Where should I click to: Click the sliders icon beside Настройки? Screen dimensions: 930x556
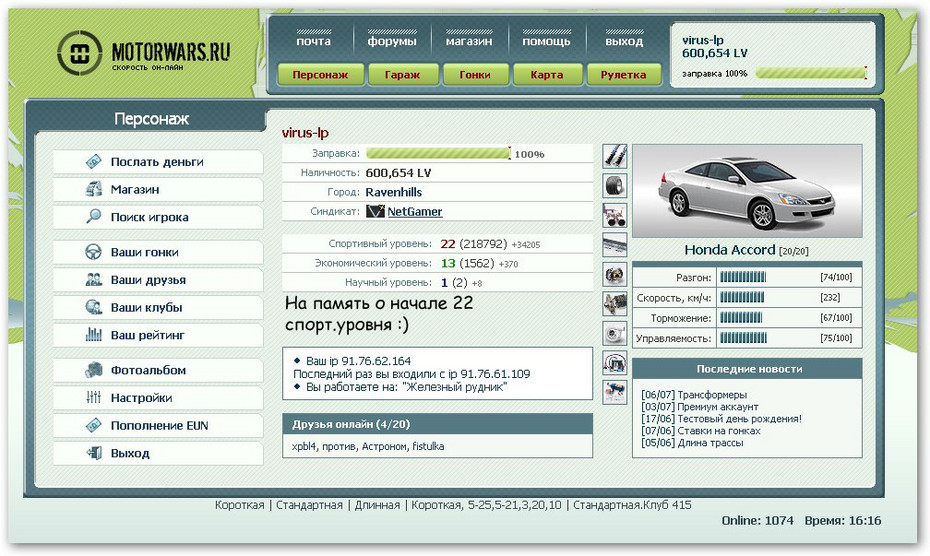(94, 398)
